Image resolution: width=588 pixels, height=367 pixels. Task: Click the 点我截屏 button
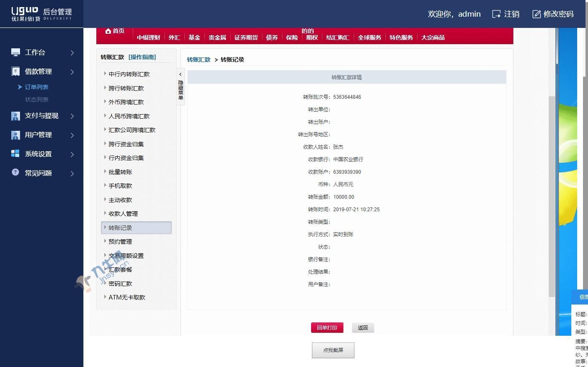333,350
